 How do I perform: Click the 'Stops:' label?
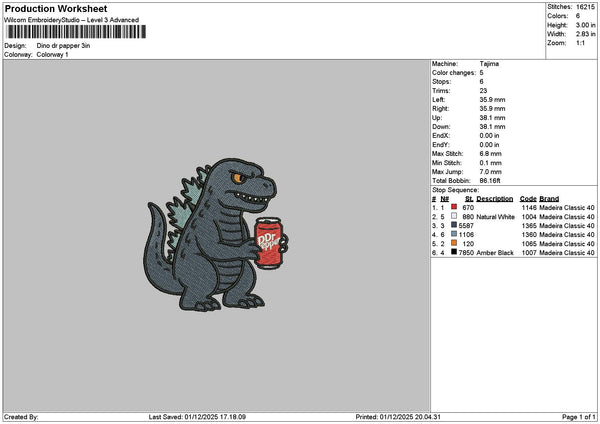pyautogui.click(x=442, y=82)
